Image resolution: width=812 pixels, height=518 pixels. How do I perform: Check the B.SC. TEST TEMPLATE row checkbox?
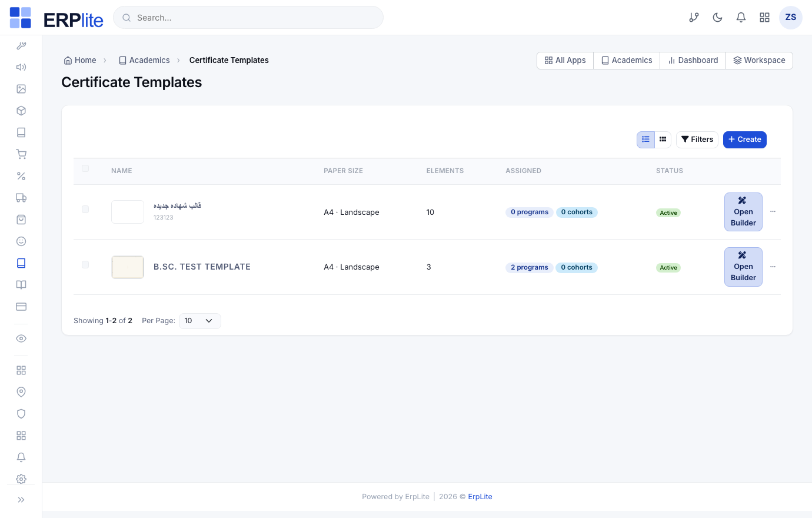(x=85, y=265)
